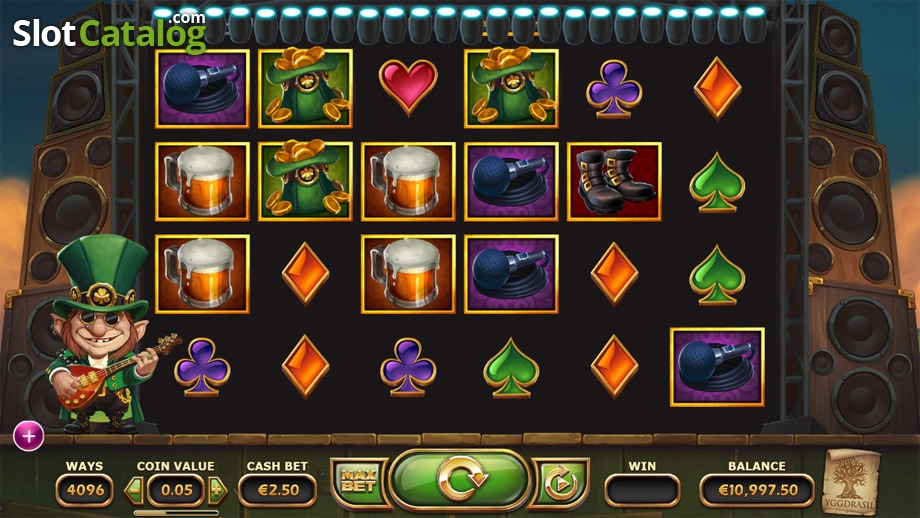The width and height of the screenshot is (920, 518).
Task: Start autoplay with the auto-spin icon
Action: (x=562, y=483)
